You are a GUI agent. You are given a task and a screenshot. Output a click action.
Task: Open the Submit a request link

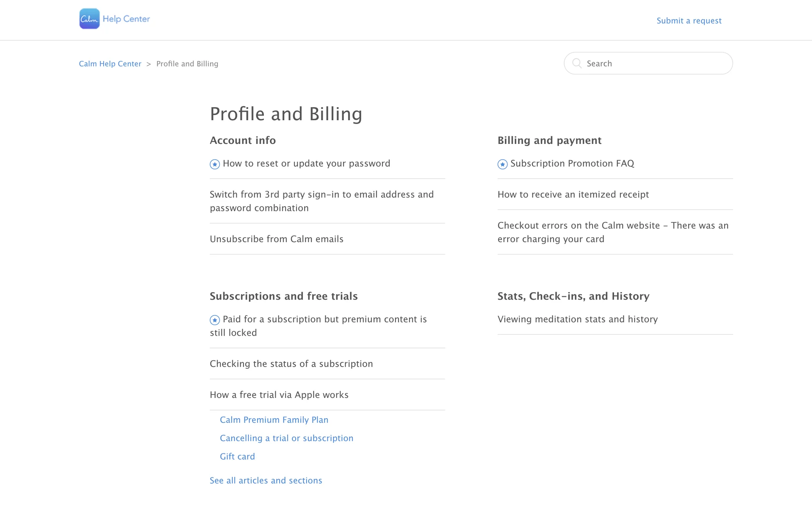[x=689, y=21]
